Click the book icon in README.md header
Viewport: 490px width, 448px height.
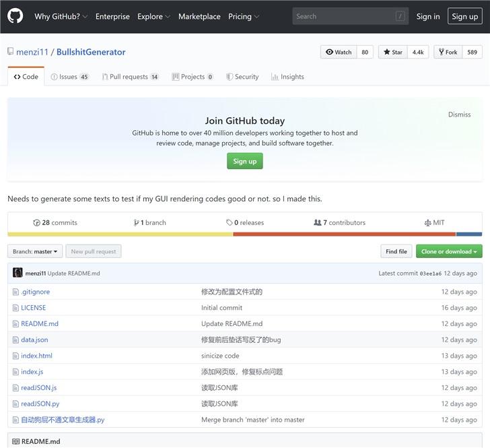(x=15, y=441)
